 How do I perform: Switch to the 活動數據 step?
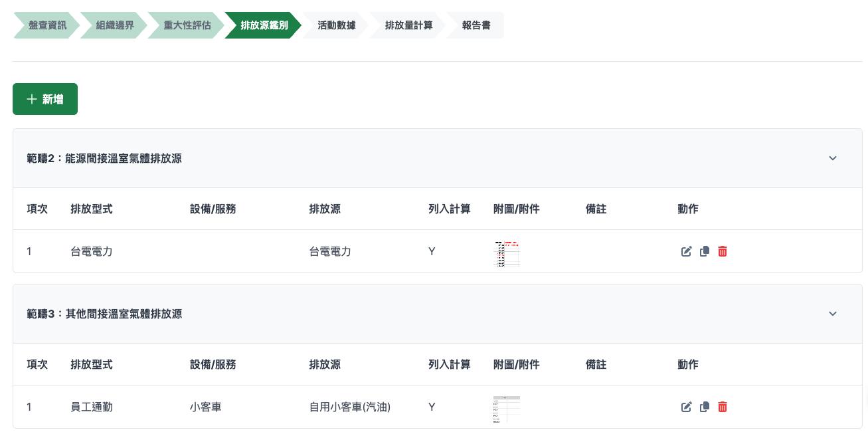pyautogui.click(x=336, y=25)
